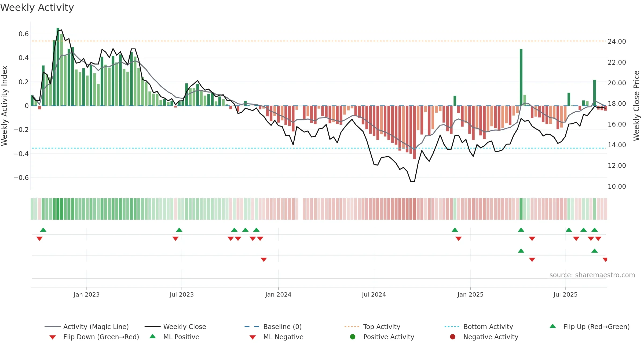Select the lone flip-up triangle in December 2024

tap(455, 230)
